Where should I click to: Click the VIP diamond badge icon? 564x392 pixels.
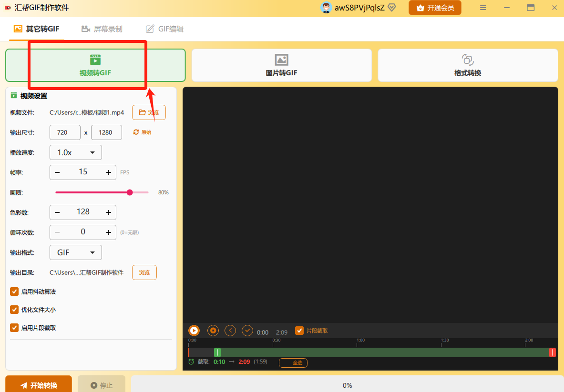point(392,8)
